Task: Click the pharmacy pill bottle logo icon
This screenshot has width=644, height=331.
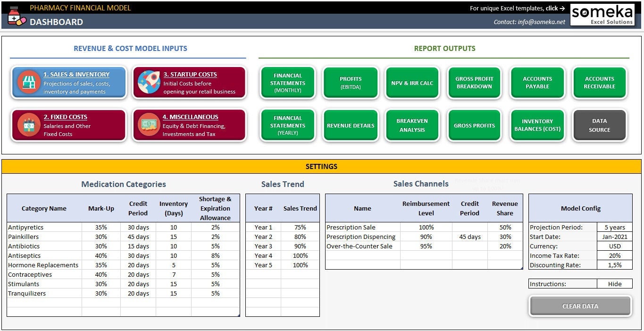Action: pos(17,16)
